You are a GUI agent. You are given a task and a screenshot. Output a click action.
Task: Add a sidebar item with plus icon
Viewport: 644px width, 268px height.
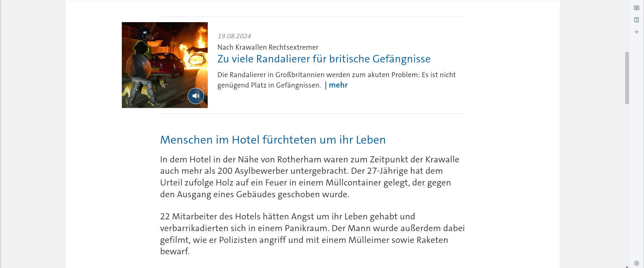point(636,32)
